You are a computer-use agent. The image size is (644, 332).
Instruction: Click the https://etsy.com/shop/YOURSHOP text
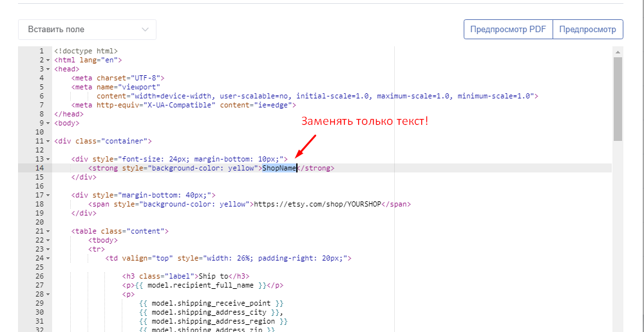(x=318, y=204)
